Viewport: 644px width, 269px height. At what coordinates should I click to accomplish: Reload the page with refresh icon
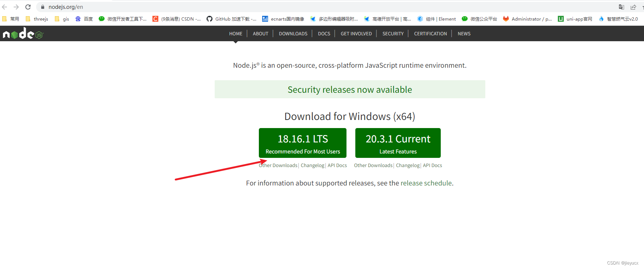pos(28,7)
